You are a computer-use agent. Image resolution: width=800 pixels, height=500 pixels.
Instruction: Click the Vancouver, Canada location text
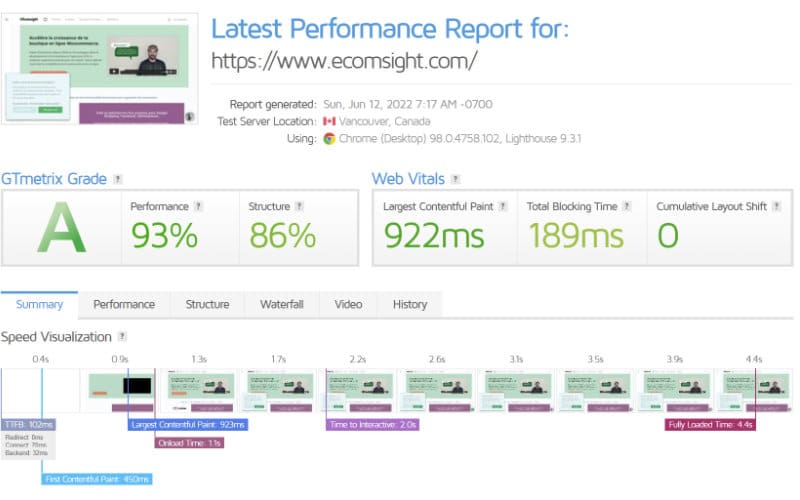click(x=385, y=121)
